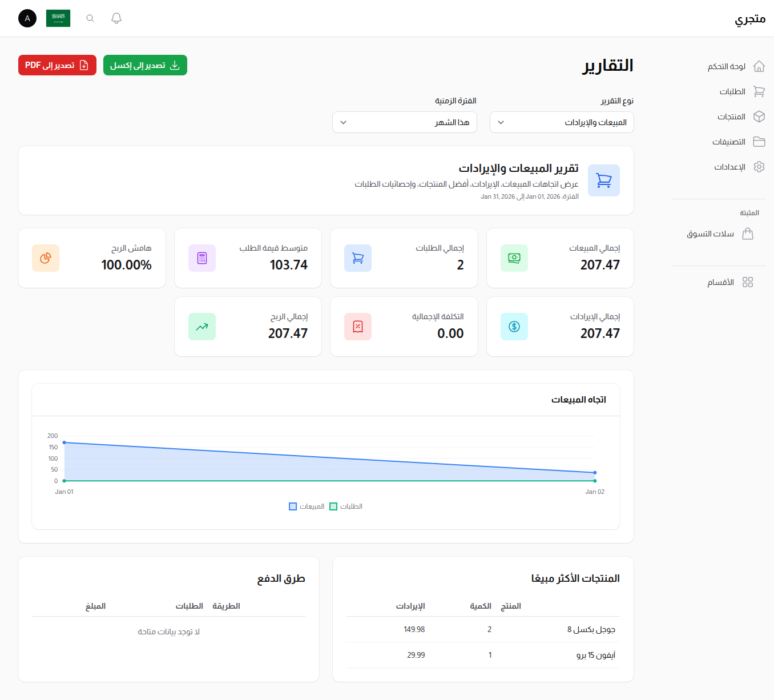Open the products box icon
This screenshot has height=700, width=774.
759,116
